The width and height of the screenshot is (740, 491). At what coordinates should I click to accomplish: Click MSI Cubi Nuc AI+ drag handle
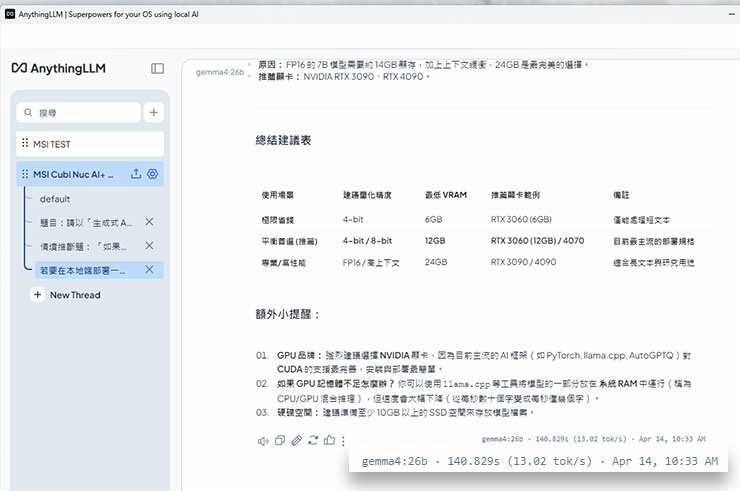coord(25,174)
